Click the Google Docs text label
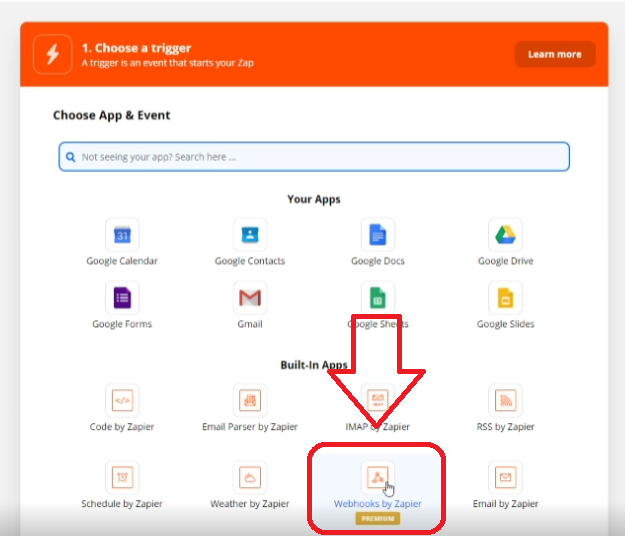 tap(377, 261)
